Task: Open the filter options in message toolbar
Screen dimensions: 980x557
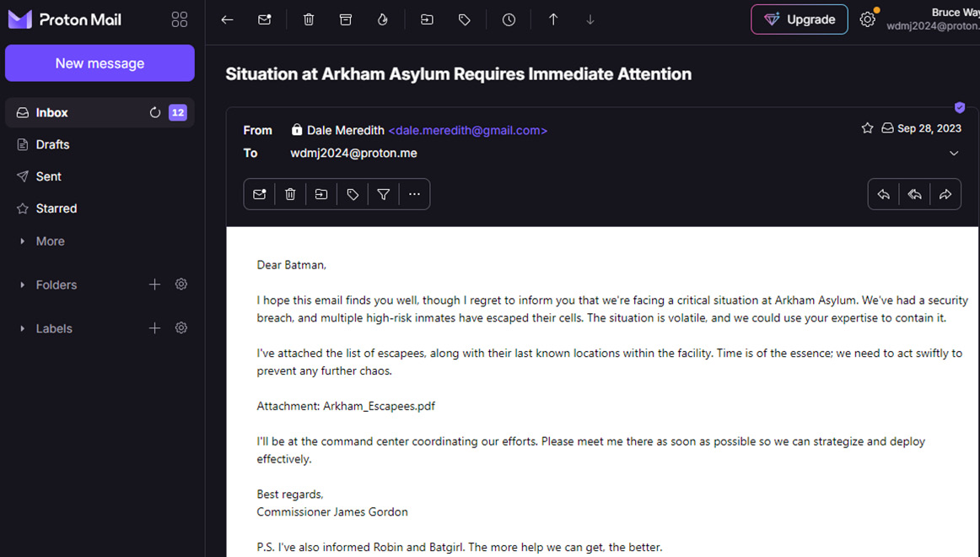Action: click(x=383, y=194)
